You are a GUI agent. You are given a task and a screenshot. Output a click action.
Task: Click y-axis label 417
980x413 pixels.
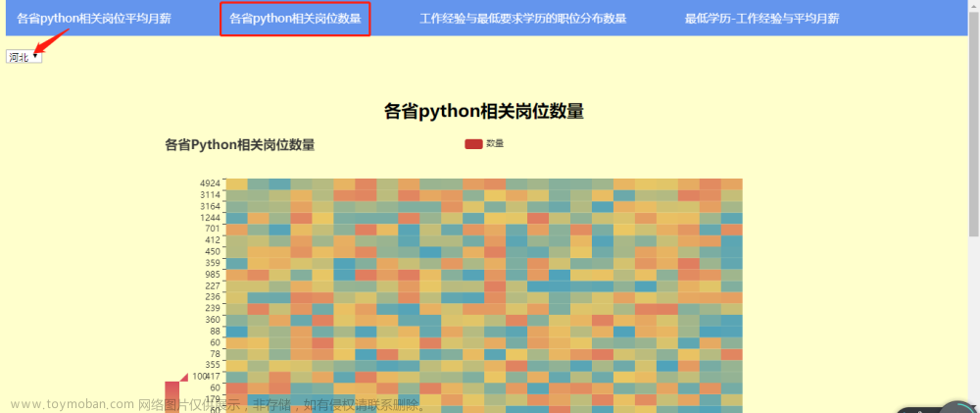point(213,376)
